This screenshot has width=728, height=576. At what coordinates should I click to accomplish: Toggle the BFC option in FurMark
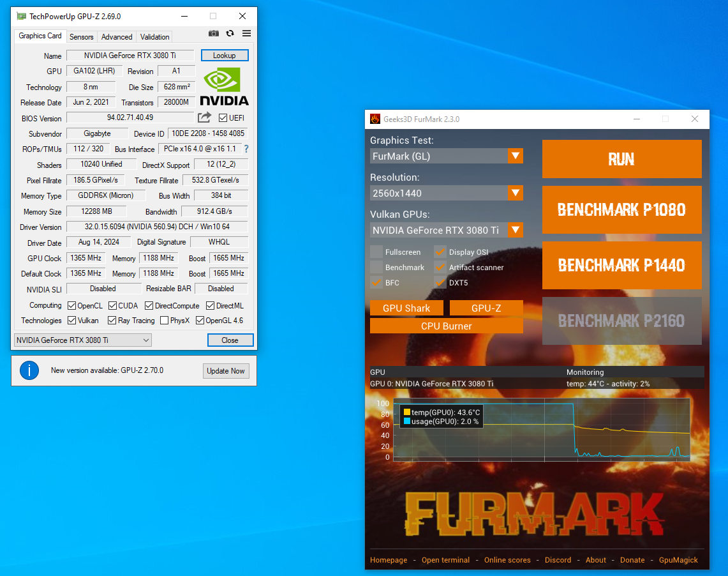tap(376, 282)
